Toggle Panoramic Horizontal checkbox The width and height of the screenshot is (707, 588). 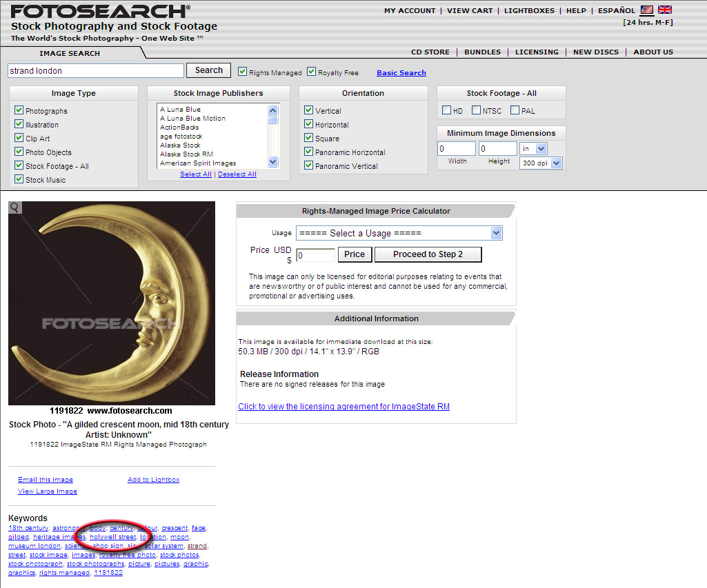(309, 152)
